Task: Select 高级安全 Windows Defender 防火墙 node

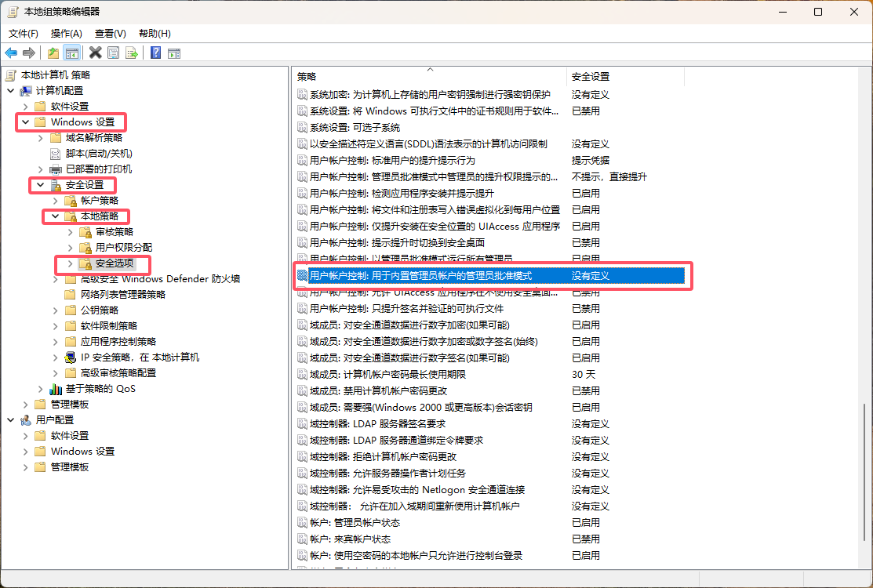Action: pyautogui.click(x=160, y=278)
